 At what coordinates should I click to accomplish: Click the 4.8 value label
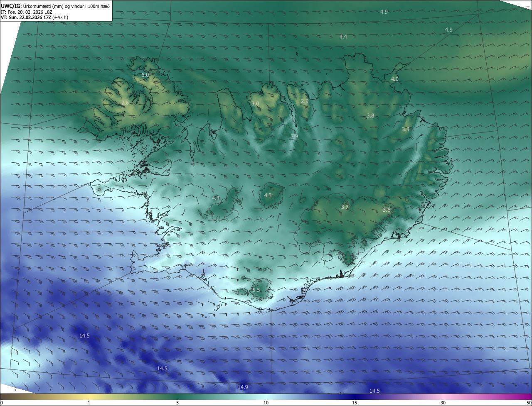pyautogui.click(x=215, y=198)
